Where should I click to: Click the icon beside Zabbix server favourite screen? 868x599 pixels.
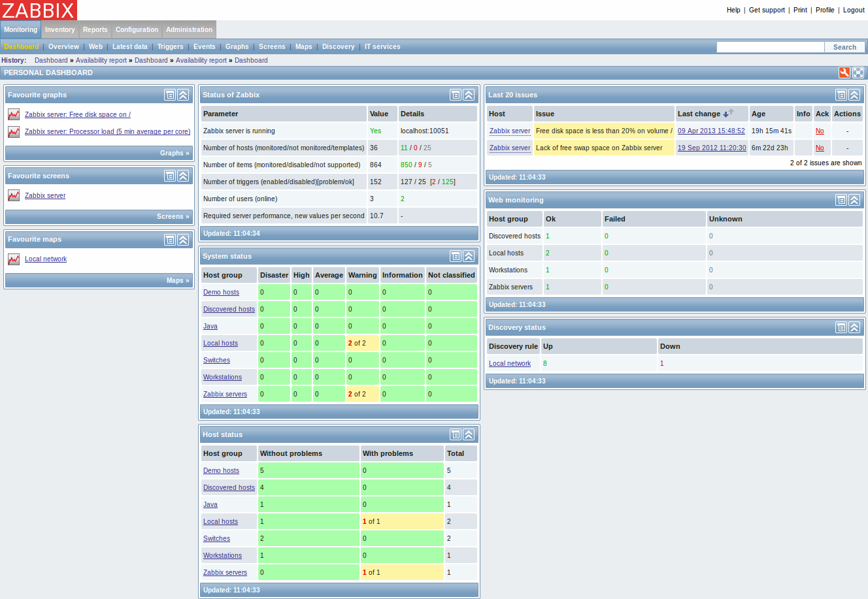(14, 195)
